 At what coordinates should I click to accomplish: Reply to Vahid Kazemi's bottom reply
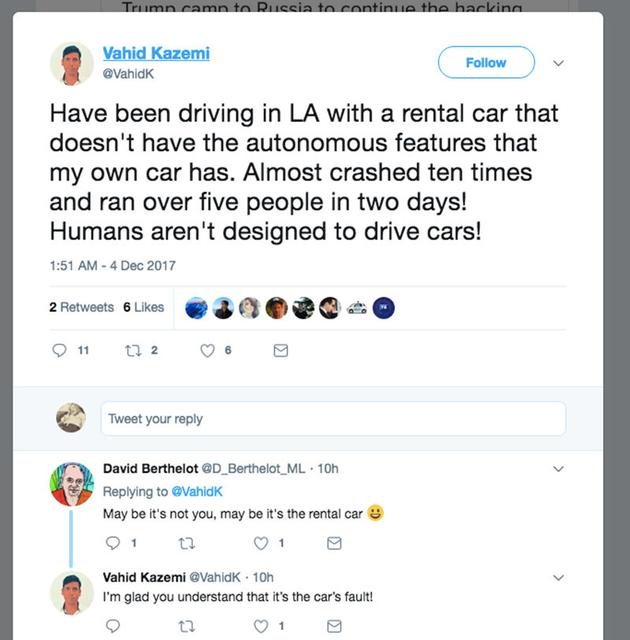(112, 627)
